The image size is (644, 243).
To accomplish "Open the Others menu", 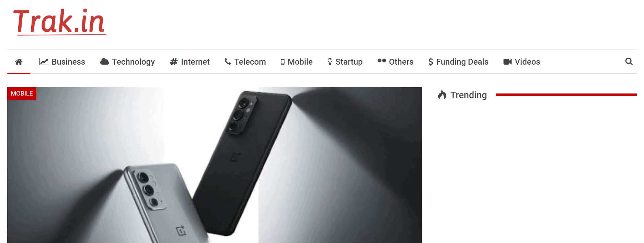I will pyautogui.click(x=401, y=62).
